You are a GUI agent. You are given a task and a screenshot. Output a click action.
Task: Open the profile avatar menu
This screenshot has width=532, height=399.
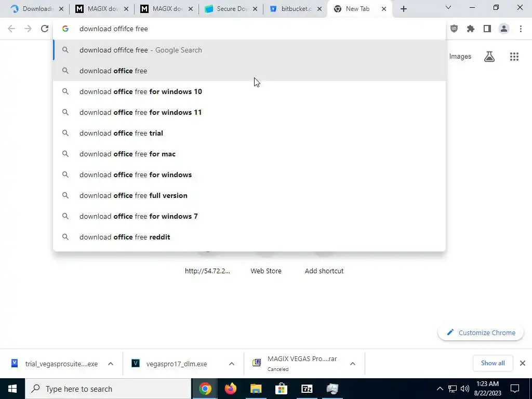pos(504,29)
